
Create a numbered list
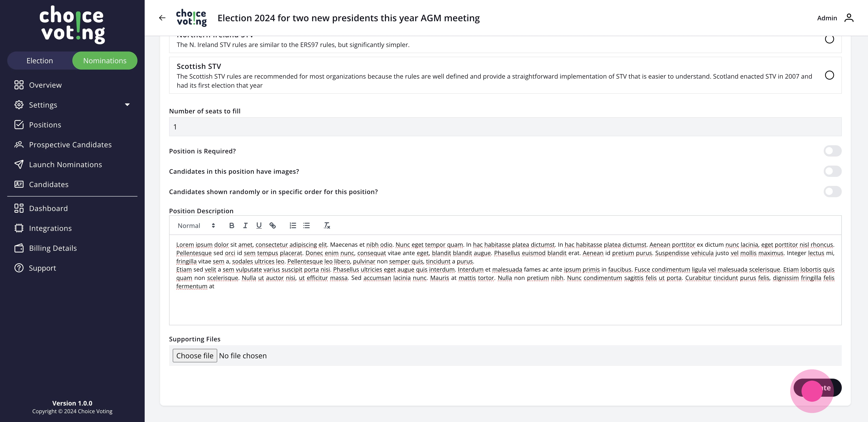[293, 226]
